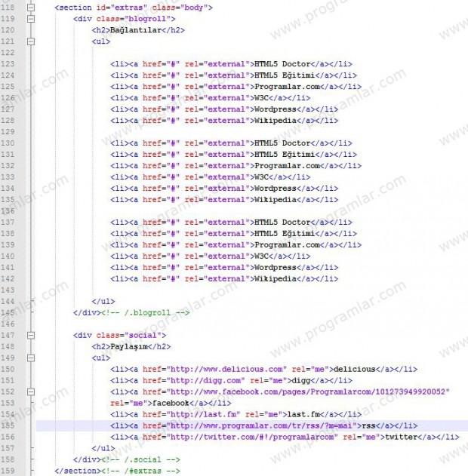Select the Bağlantılar h2 heading text
The image size is (468, 476).
[x=136, y=30]
